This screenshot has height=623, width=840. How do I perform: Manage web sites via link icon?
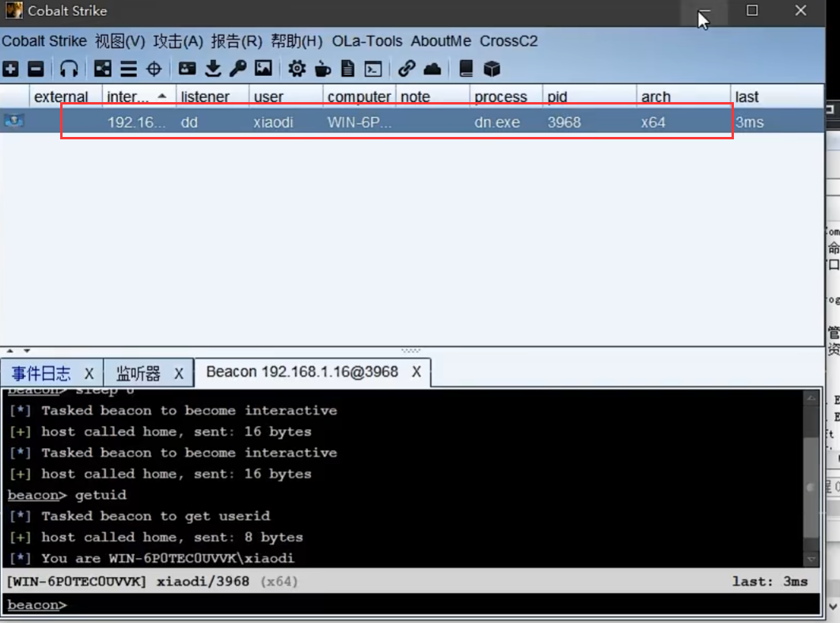(406, 68)
